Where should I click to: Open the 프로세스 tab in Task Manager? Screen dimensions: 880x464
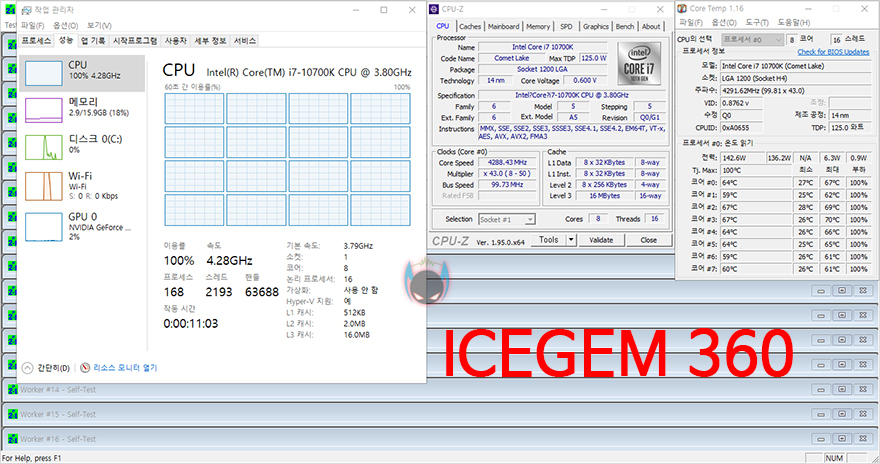pos(36,41)
